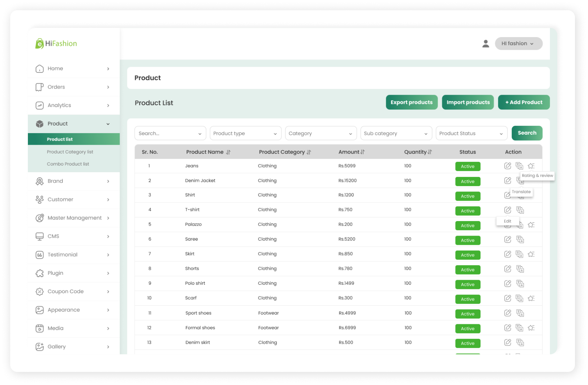Edit the Denim Jacket row pencil icon
The width and height of the screenshot is (588, 385).
coord(508,180)
